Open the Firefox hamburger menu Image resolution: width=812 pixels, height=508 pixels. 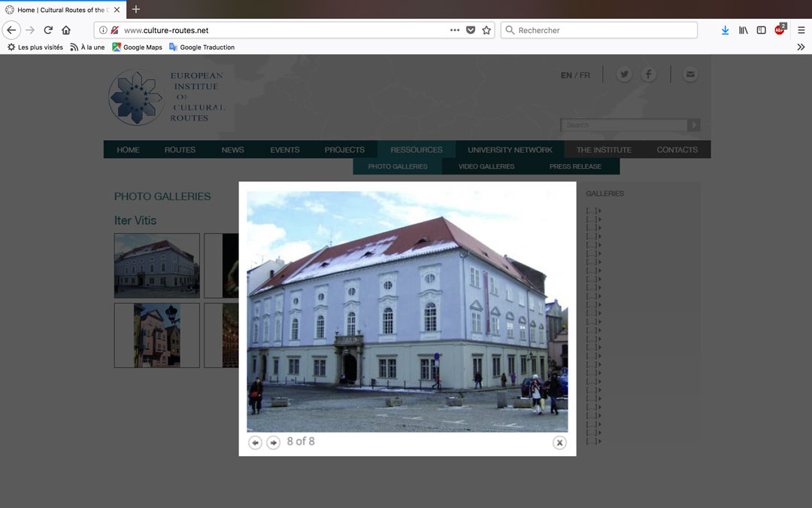click(801, 30)
